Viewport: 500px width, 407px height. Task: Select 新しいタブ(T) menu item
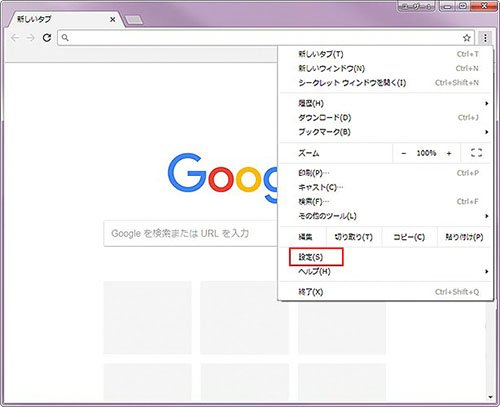(x=386, y=54)
